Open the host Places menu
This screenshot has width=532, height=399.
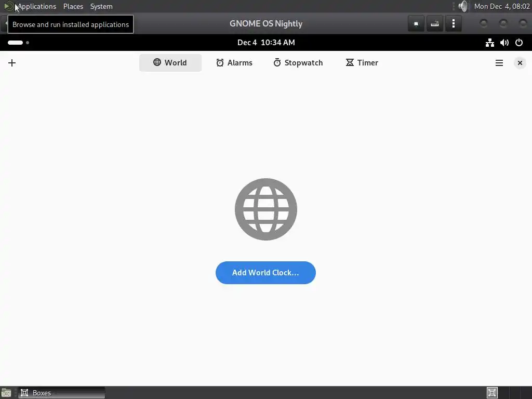coord(73,6)
